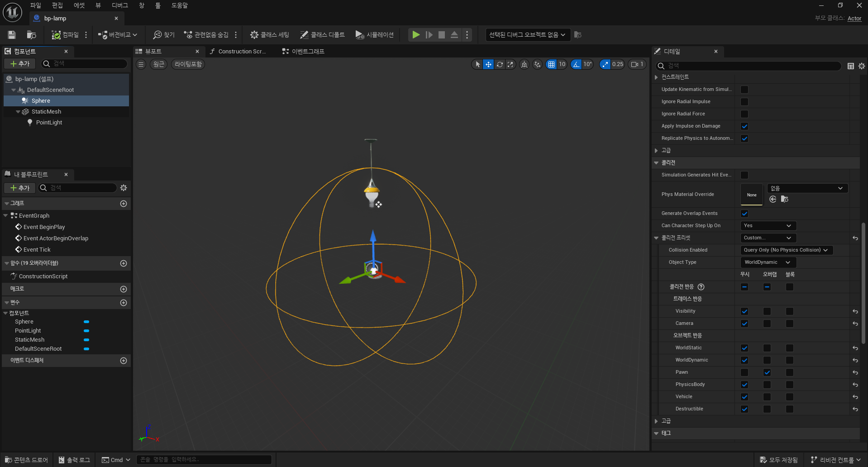Add new macro with plus icon
This screenshot has height=467, width=868.
click(124, 289)
